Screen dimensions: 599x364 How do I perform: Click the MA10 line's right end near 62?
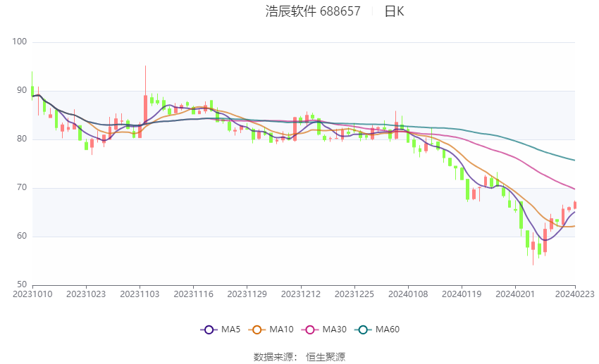(x=574, y=226)
